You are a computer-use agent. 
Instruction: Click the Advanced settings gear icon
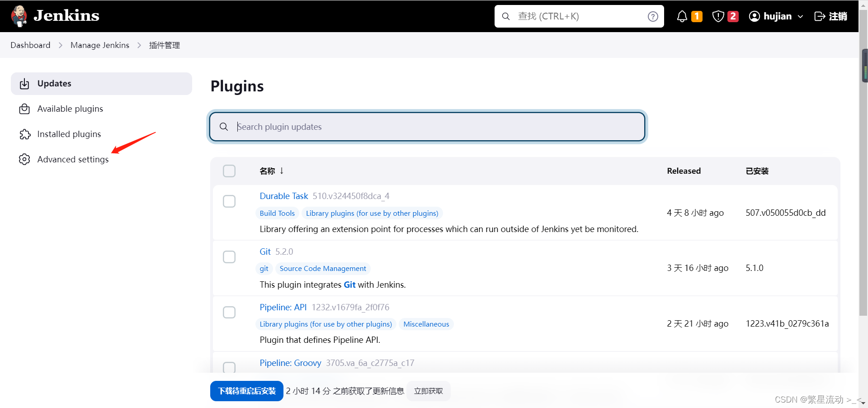24,160
